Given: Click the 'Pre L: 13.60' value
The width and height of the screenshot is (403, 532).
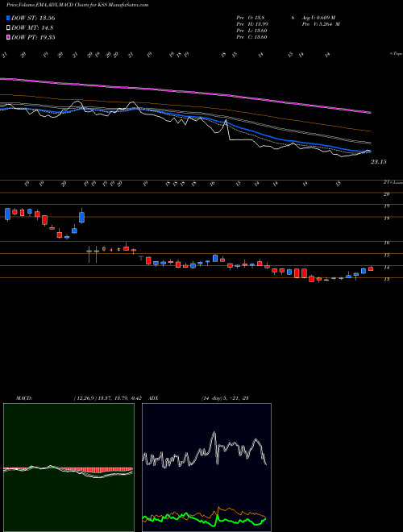Looking at the screenshot, I should point(251,31).
